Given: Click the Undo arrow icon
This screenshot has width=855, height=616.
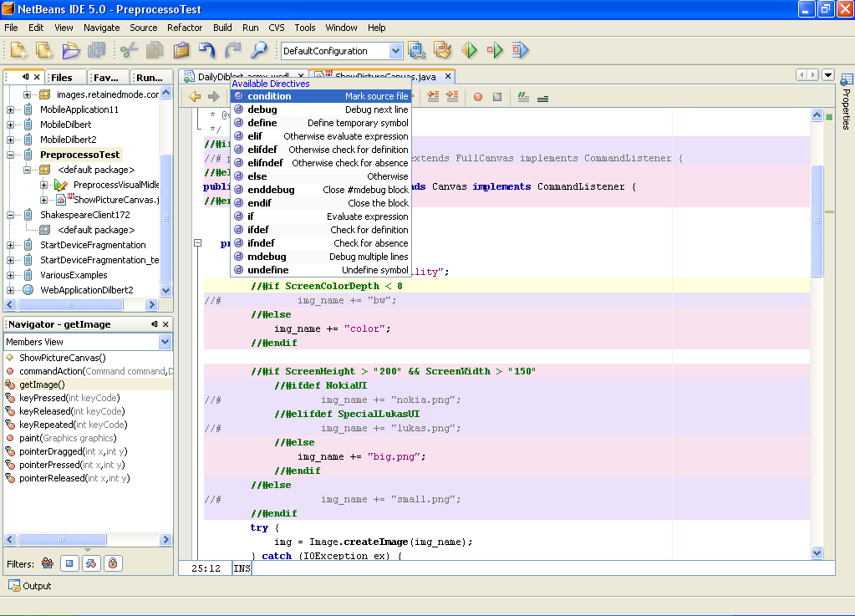Looking at the screenshot, I should point(207,51).
